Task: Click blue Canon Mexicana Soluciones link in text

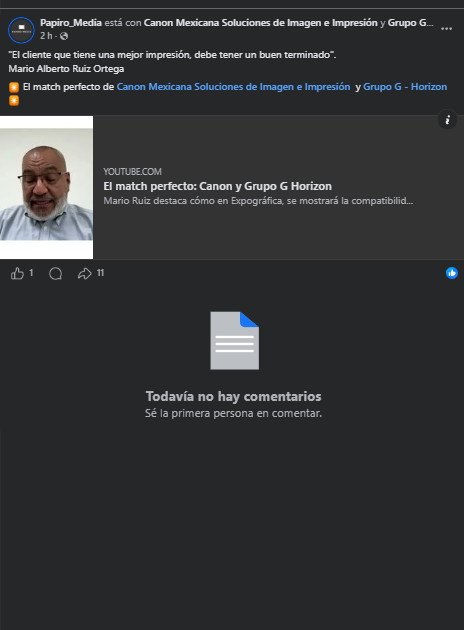Action: [233, 87]
